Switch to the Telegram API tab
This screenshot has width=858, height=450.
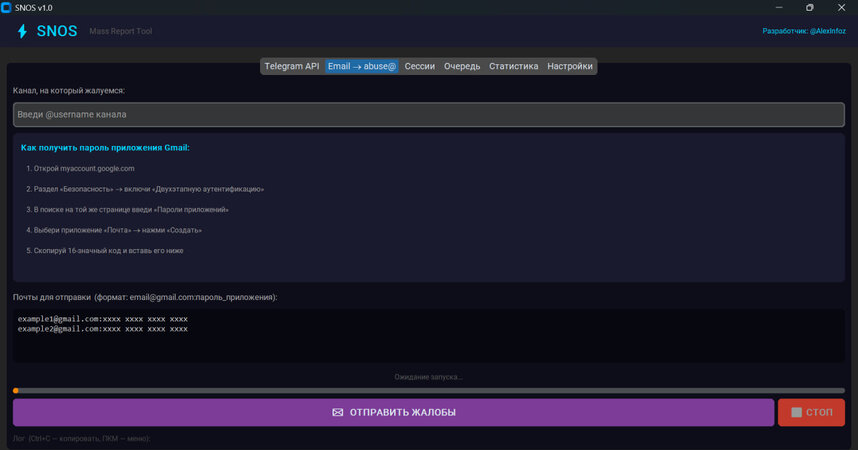click(x=292, y=66)
